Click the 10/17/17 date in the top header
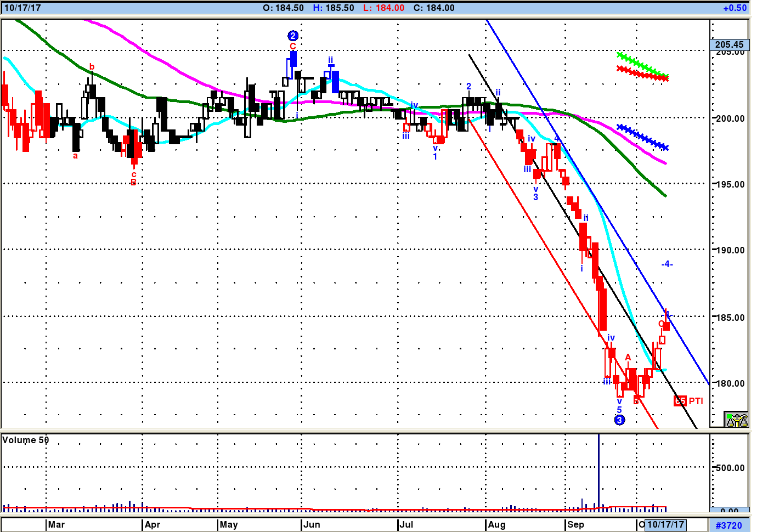Viewport: 768px width, 532px height. pos(22,8)
